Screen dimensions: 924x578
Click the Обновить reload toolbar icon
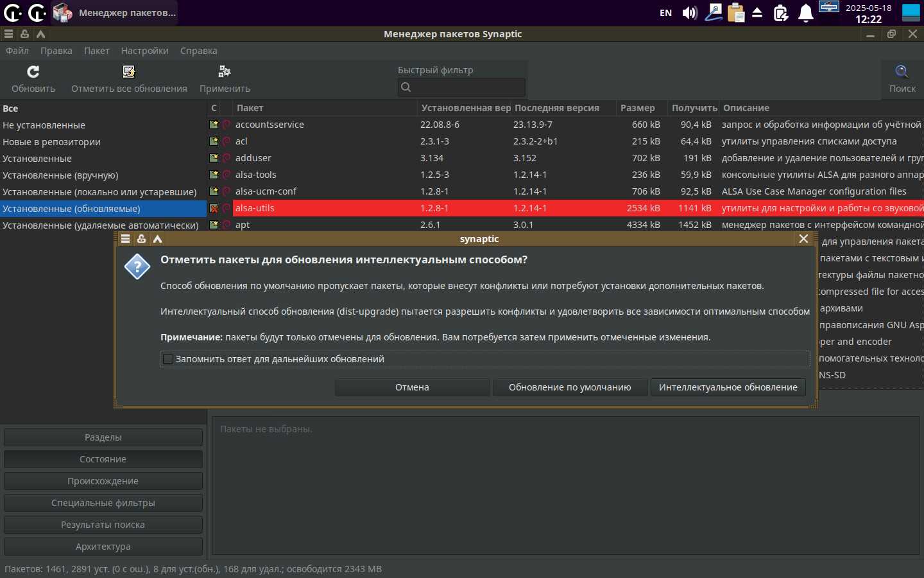click(33, 71)
